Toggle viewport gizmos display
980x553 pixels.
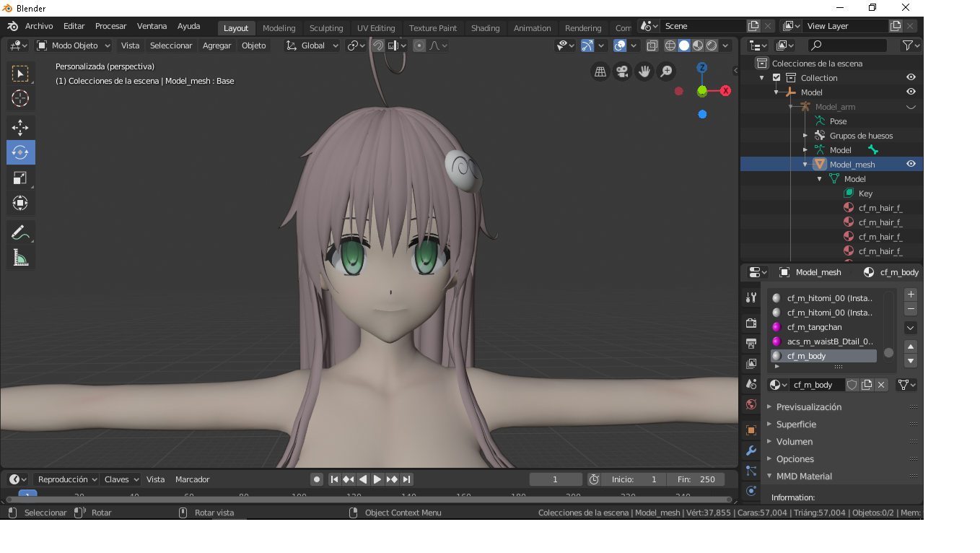tap(587, 45)
